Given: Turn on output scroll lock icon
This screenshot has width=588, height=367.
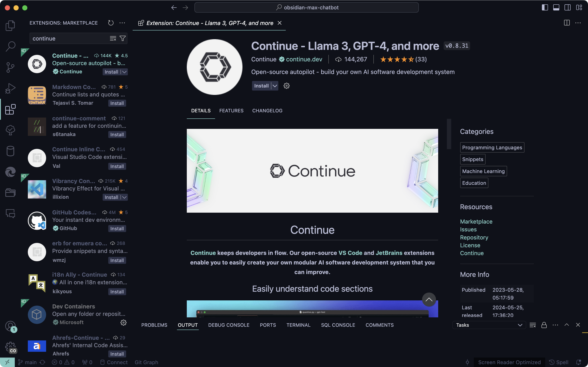Looking at the screenshot, I should [x=544, y=325].
